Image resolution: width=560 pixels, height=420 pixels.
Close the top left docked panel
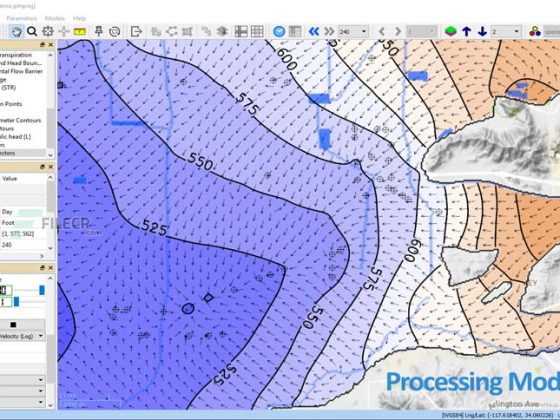(50, 45)
